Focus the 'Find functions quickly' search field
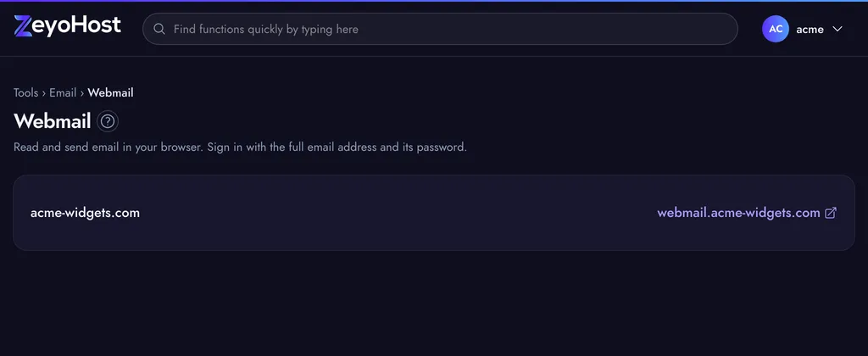Image resolution: width=868 pixels, height=356 pixels. (x=440, y=29)
